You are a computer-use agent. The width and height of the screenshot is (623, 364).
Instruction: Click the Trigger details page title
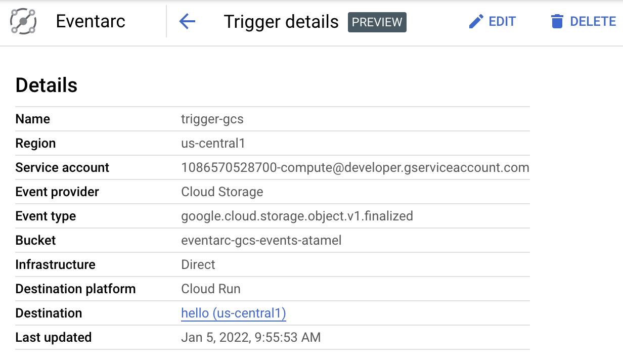281,22
